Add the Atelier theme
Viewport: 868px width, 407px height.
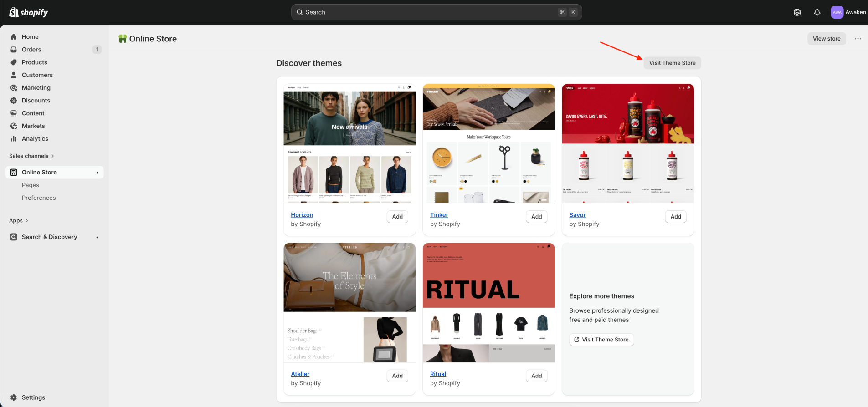click(397, 376)
